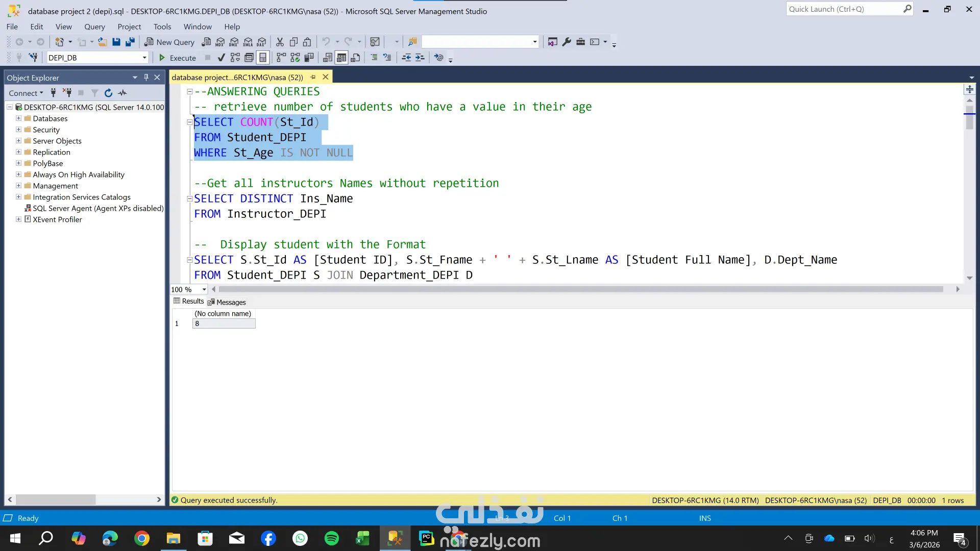Refresh Object Explorer with the refresh icon
Image resolution: width=980 pixels, height=551 pixels.
108,93
